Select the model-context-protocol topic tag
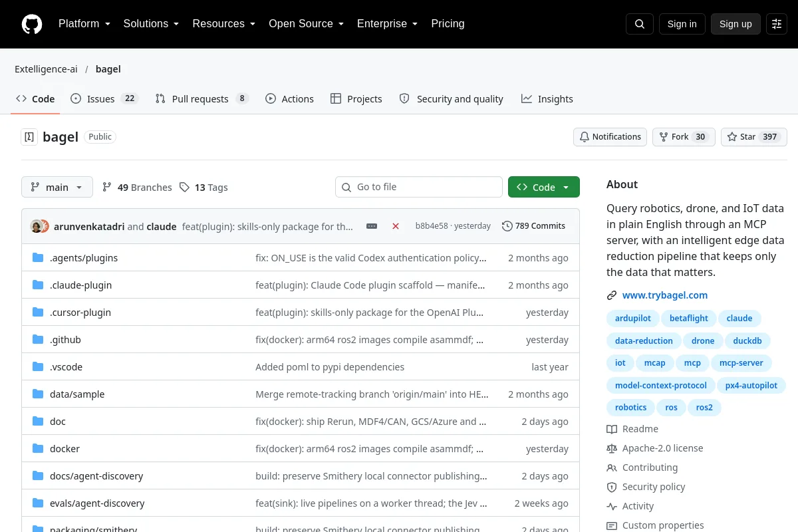Screen dimensions: 798x532 660,386
